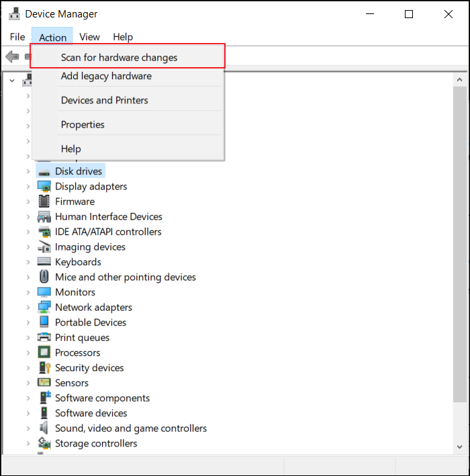Choose Add legacy hardware
The height and width of the screenshot is (476, 470).
[x=128, y=76]
